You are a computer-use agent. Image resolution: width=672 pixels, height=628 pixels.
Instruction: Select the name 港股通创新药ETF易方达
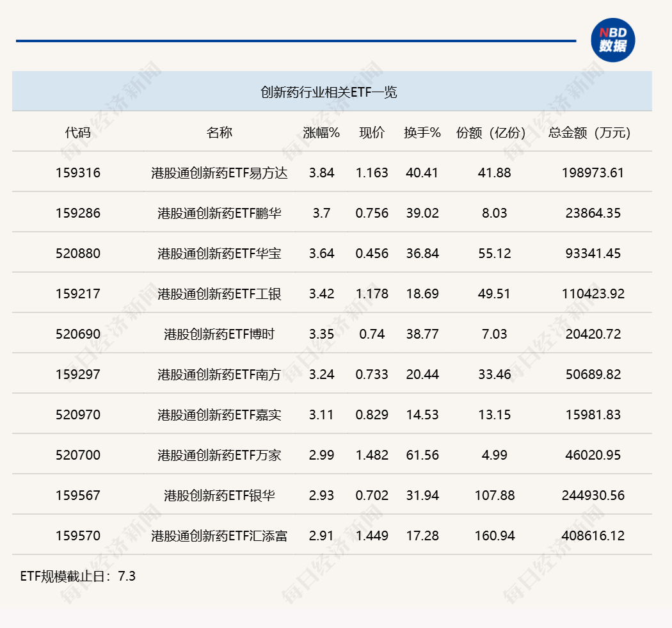point(220,173)
